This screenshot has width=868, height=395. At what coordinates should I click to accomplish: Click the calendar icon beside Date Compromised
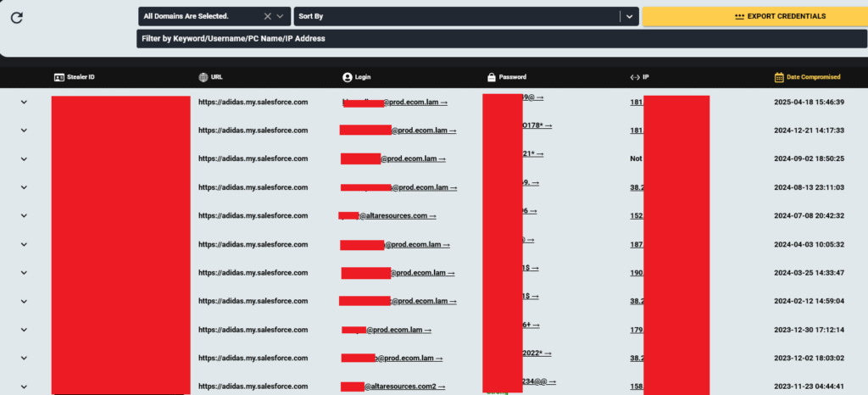(779, 77)
